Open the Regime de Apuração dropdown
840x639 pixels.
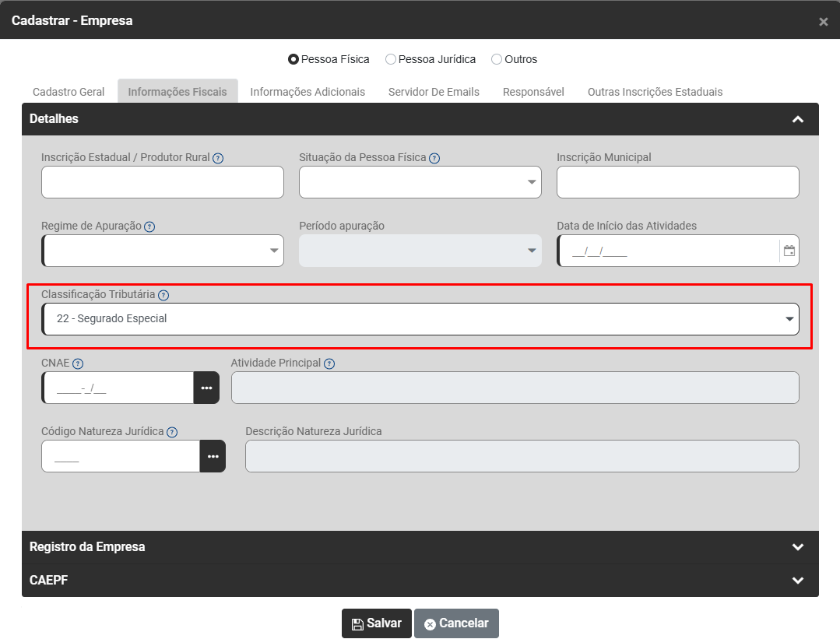[163, 251]
